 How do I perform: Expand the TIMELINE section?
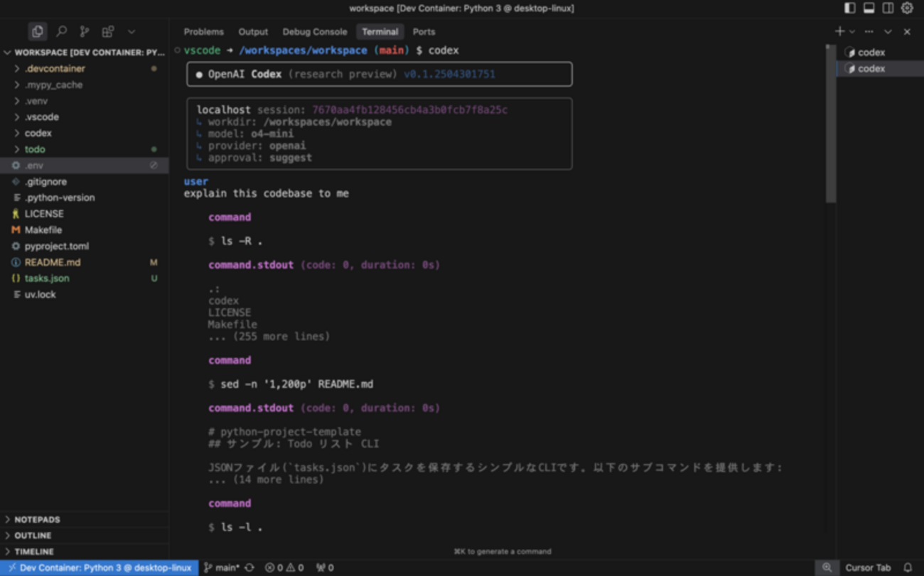(85, 551)
